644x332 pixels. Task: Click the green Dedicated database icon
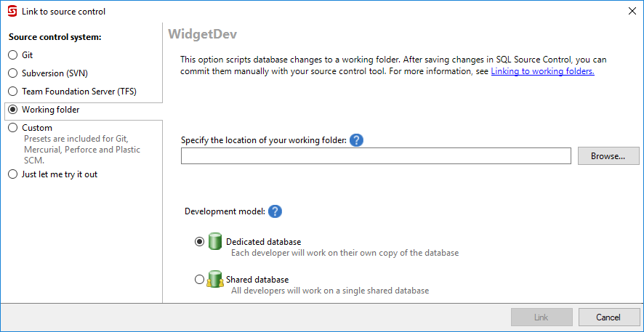click(214, 242)
